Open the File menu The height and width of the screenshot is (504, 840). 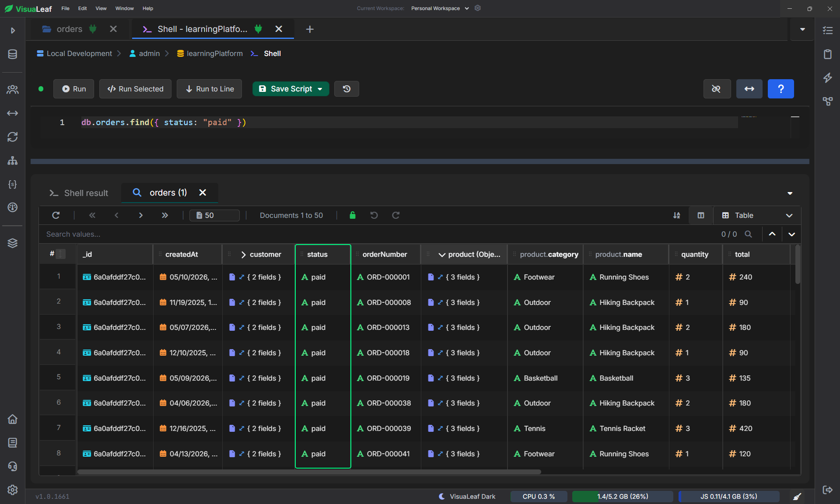click(x=65, y=8)
